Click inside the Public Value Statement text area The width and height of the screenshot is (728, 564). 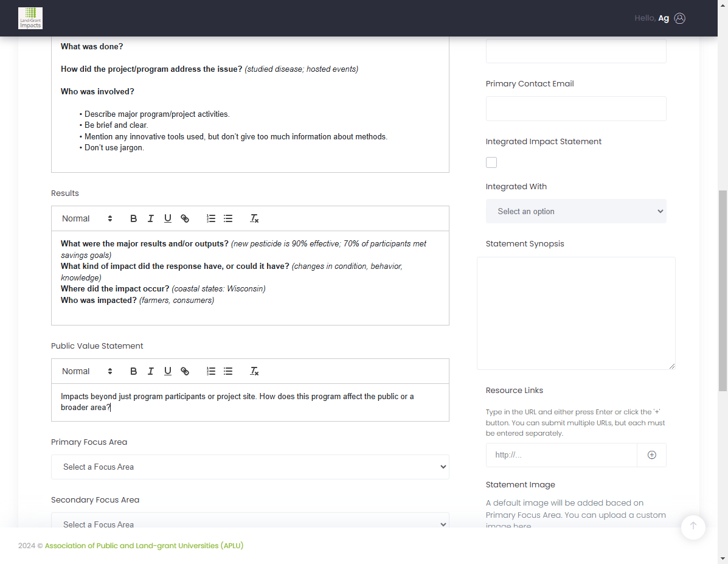point(250,402)
